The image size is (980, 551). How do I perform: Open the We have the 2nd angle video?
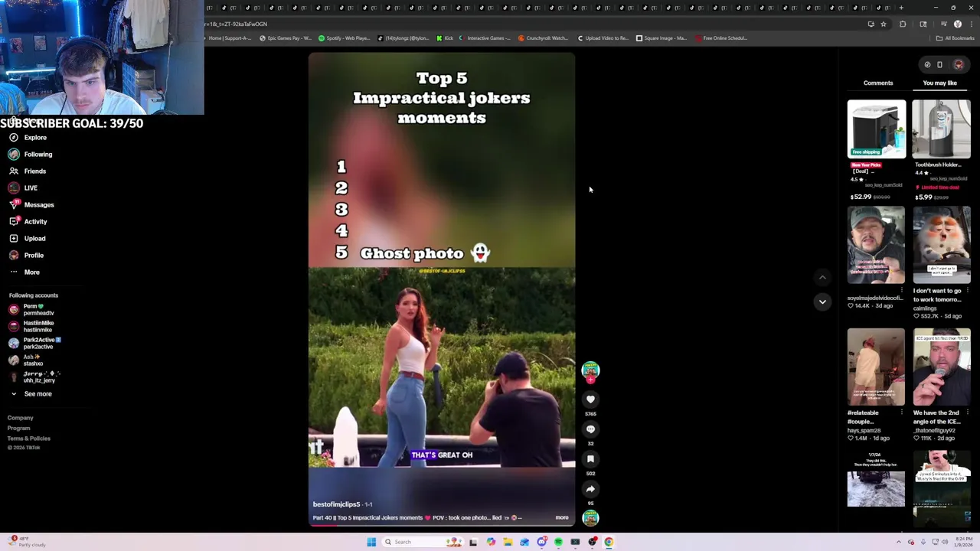941,367
